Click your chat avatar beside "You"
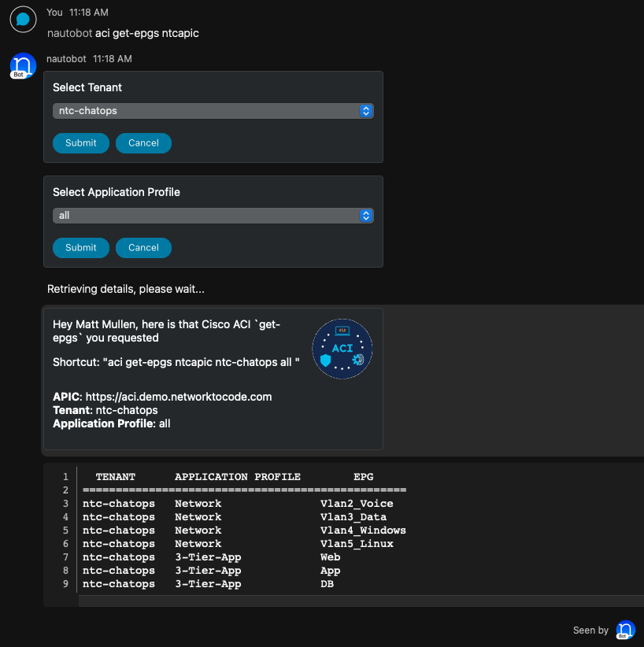This screenshot has height=647, width=644. [23, 19]
